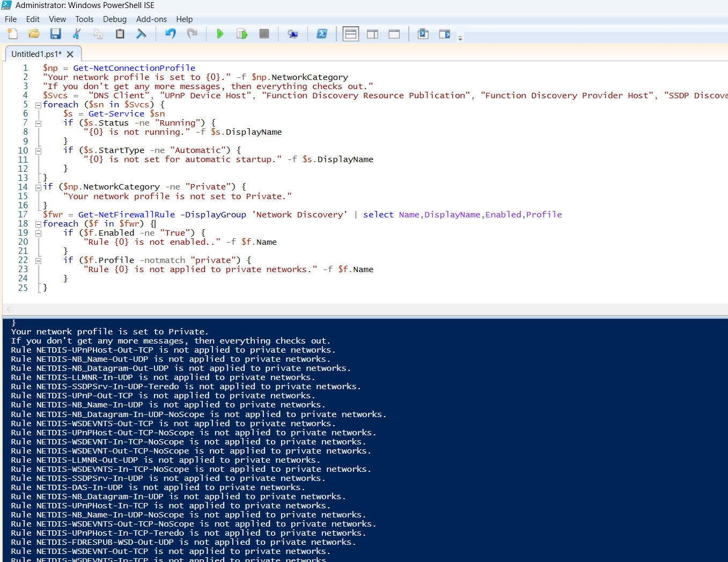Open the Tools menu

(84, 19)
